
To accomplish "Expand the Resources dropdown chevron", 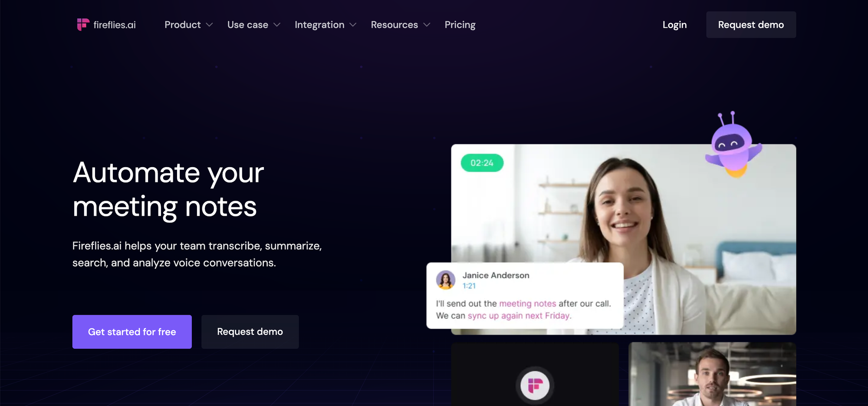I will pyautogui.click(x=427, y=25).
